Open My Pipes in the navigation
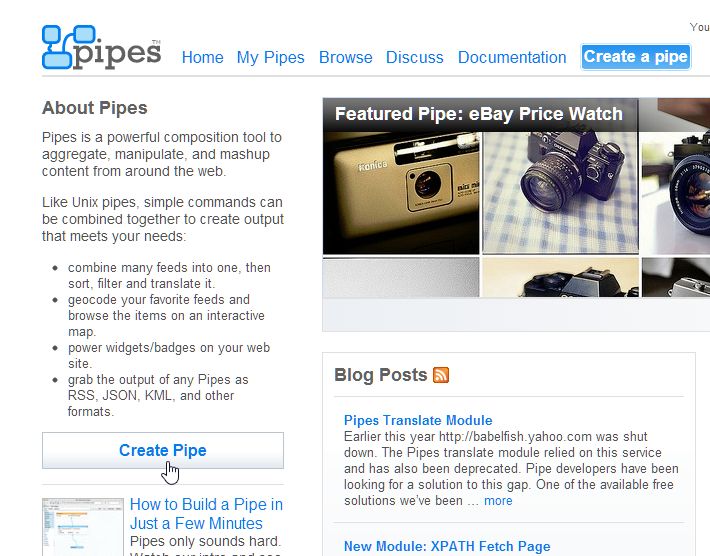This screenshot has height=556, width=710. 270,58
